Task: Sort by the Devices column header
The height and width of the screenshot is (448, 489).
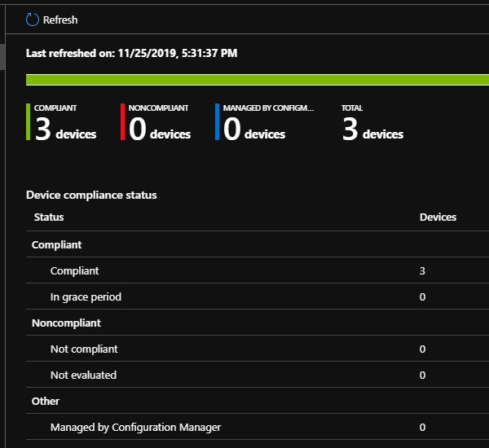Action: click(438, 217)
